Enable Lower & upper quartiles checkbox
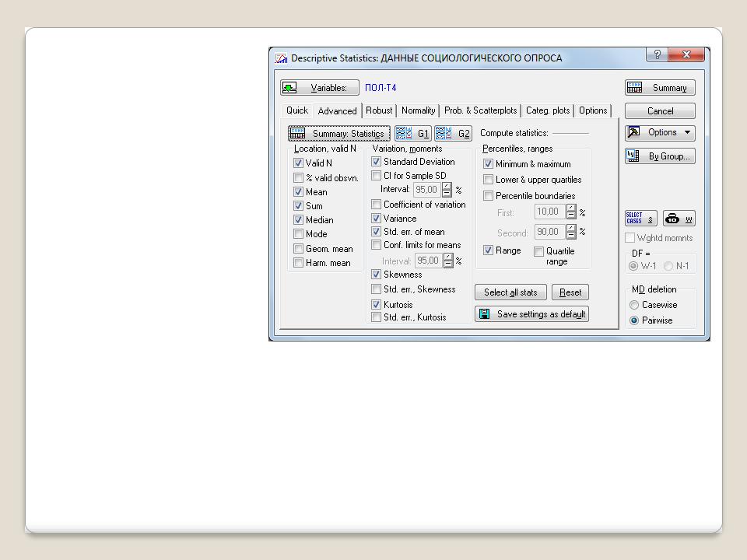Image resolution: width=747 pixels, height=560 pixels. 488,180
